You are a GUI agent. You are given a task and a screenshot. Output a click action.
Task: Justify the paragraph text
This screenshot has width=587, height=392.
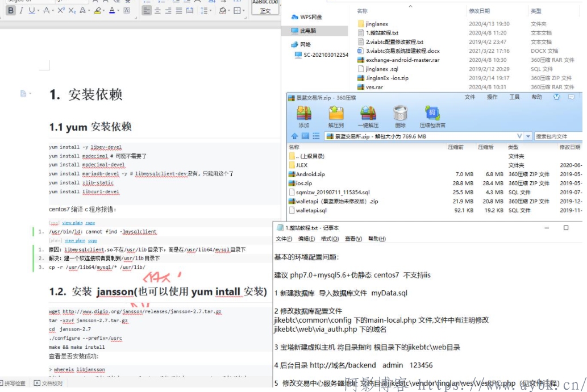(180, 10)
